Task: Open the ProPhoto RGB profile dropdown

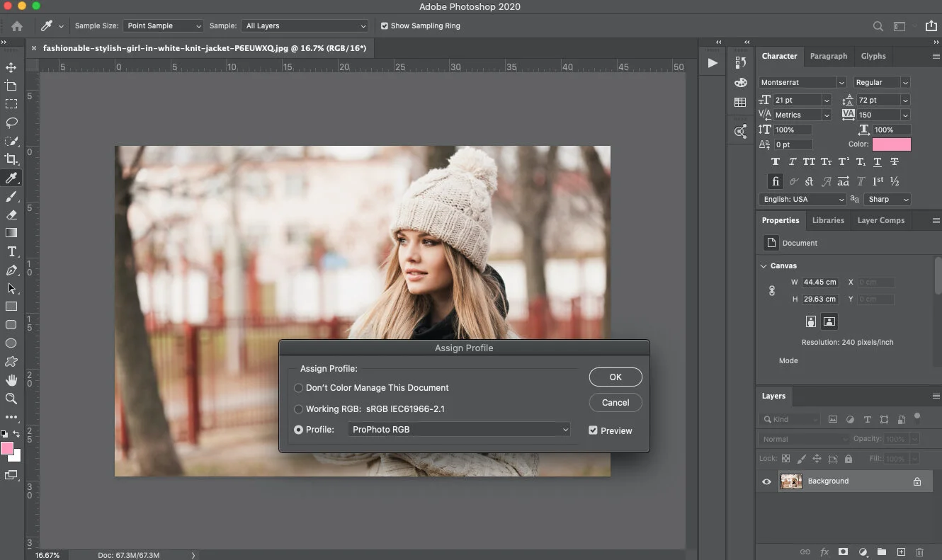Action: coord(458,429)
